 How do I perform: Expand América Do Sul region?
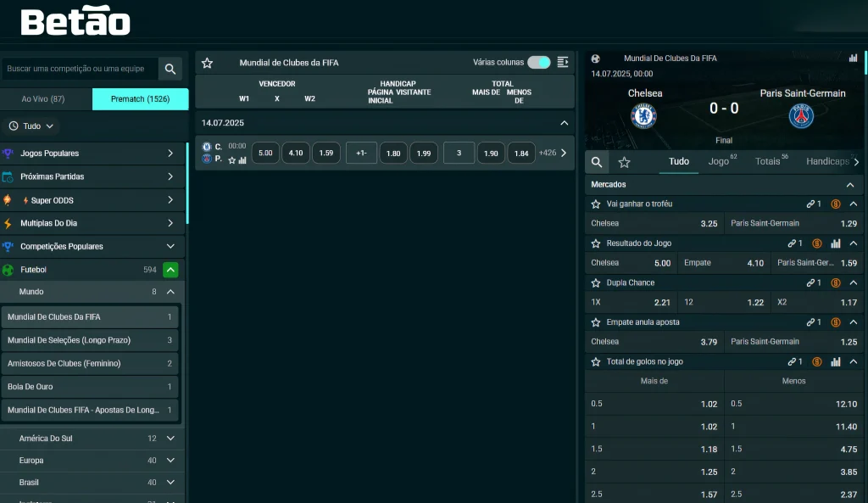click(170, 439)
